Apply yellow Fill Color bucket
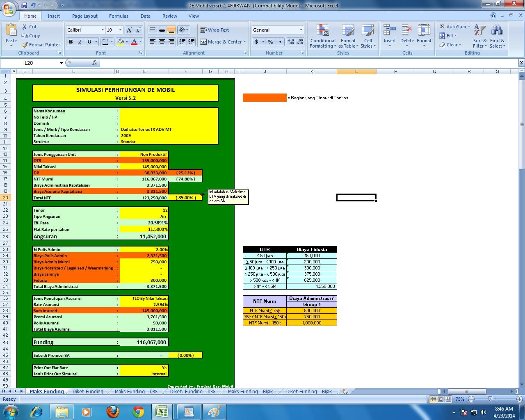This screenshot has width=525, height=420. click(121, 42)
